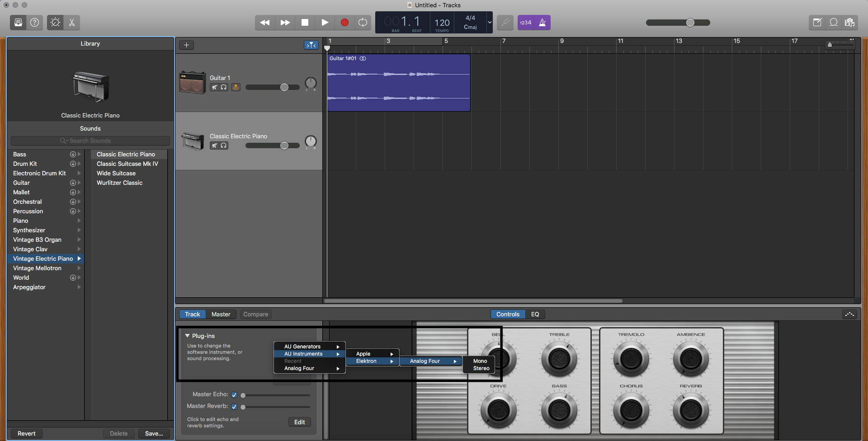Toggle the Cycle loop button
The image size is (868, 441).
coord(363,23)
